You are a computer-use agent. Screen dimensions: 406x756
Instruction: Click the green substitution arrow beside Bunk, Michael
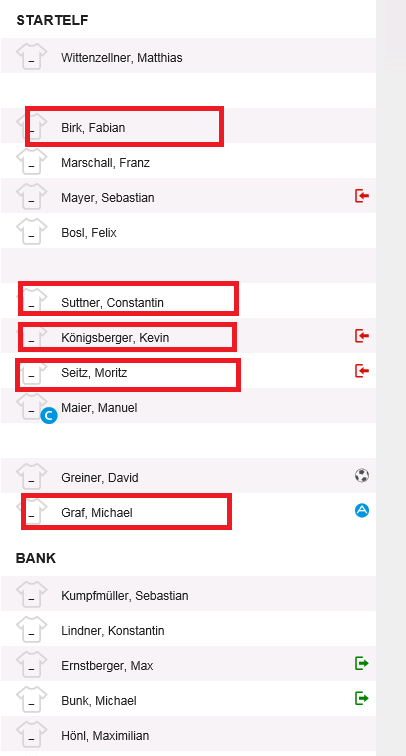(362, 698)
